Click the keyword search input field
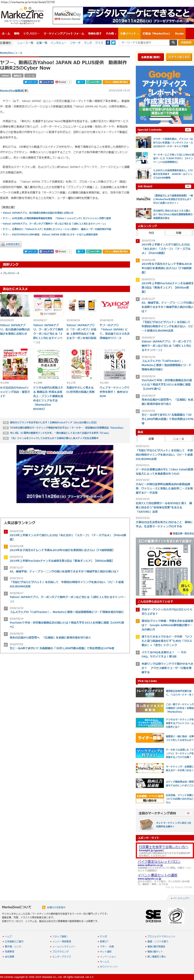The height and width of the screenshot is (980, 194). [144, 43]
